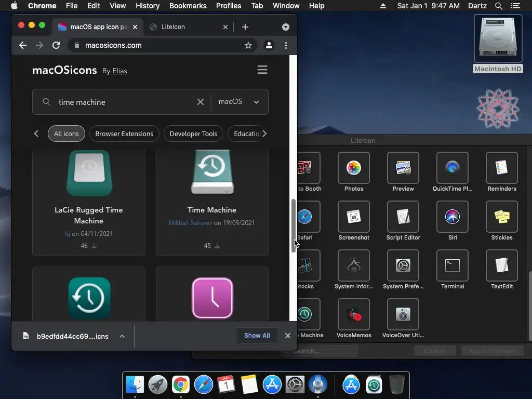Select the Macintosh HD desktop drive
This screenshot has height=399, width=532.
point(498,44)
